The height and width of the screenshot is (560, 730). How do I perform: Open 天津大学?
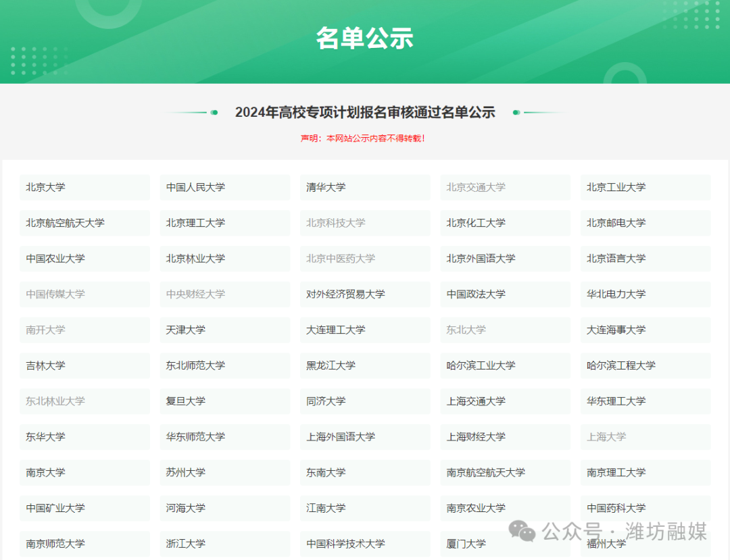225,330
